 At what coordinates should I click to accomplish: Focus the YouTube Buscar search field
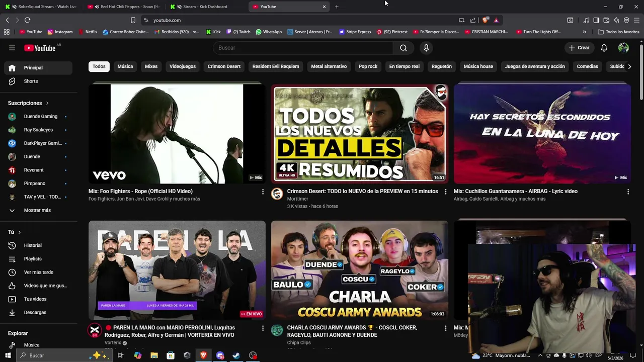click(x=303, y=48)
